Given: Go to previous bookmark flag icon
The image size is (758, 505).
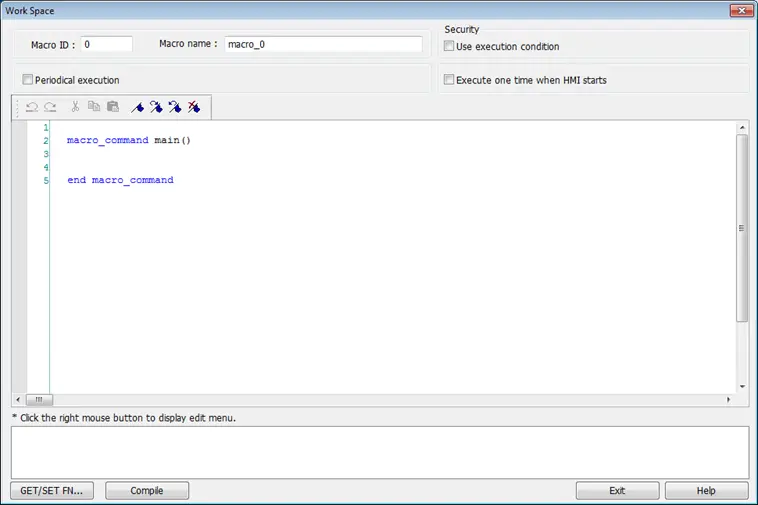Looking at the screenshot, I should [x=175, y=107].
